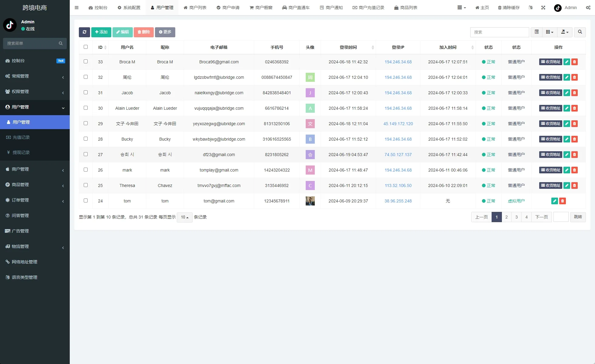Open the per-page records dropdown showing 10

184,217
